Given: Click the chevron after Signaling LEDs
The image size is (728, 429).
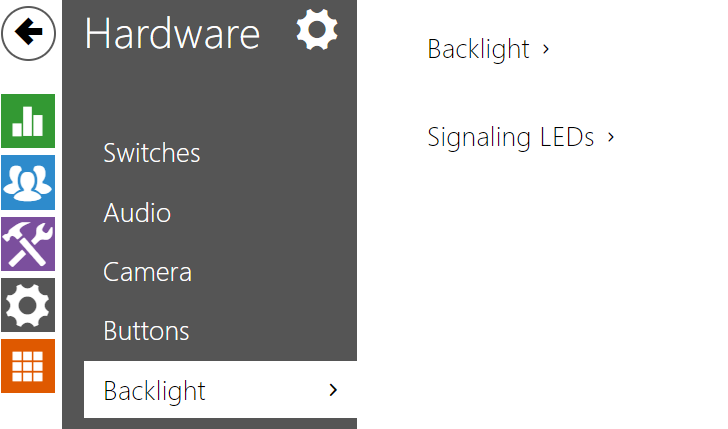Looking at the screenshot, I should pyautogui.click(x=610, y=137).
